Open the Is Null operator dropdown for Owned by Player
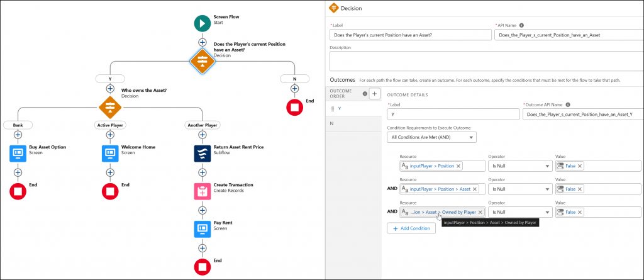This screenshot has width=644, height=280. (x=519, y=212)
